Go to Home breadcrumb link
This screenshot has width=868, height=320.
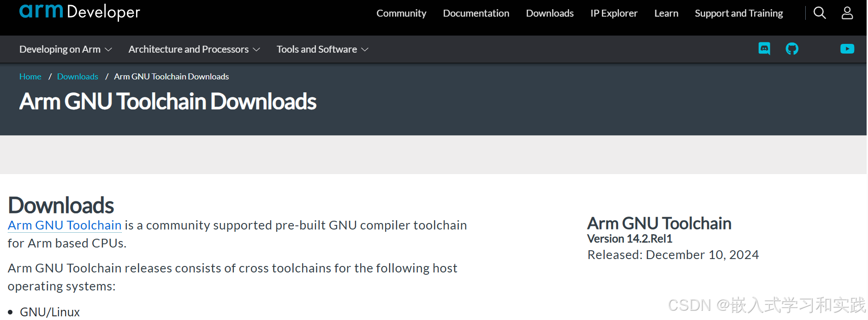pos(30,77)
